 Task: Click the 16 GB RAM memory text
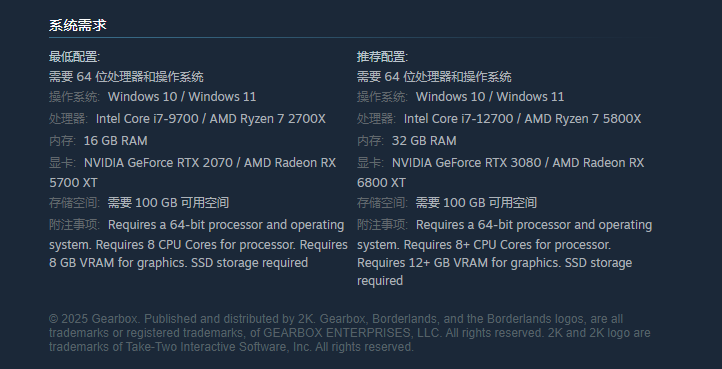[x=116, y=141]
